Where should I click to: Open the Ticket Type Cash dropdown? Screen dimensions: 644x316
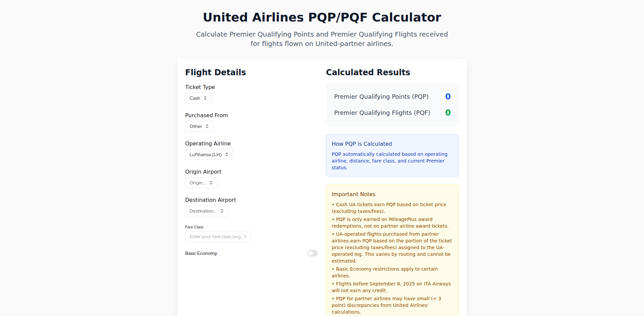[198, 98]
